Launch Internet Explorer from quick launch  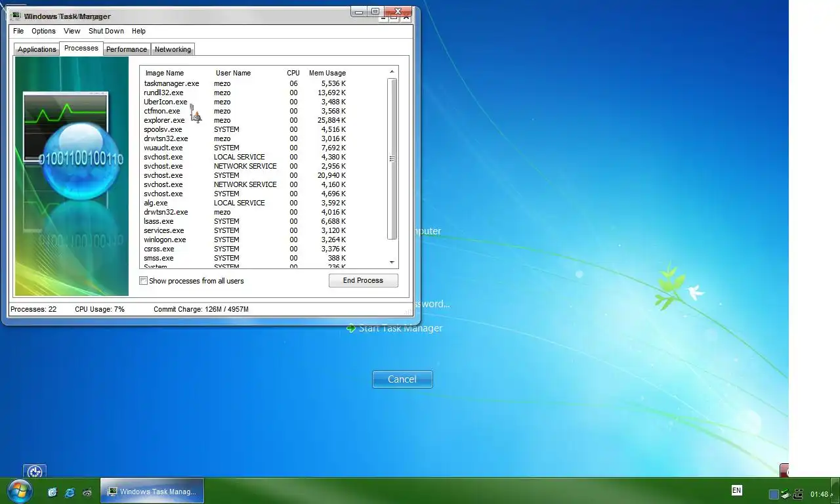[x=70, y=492]
